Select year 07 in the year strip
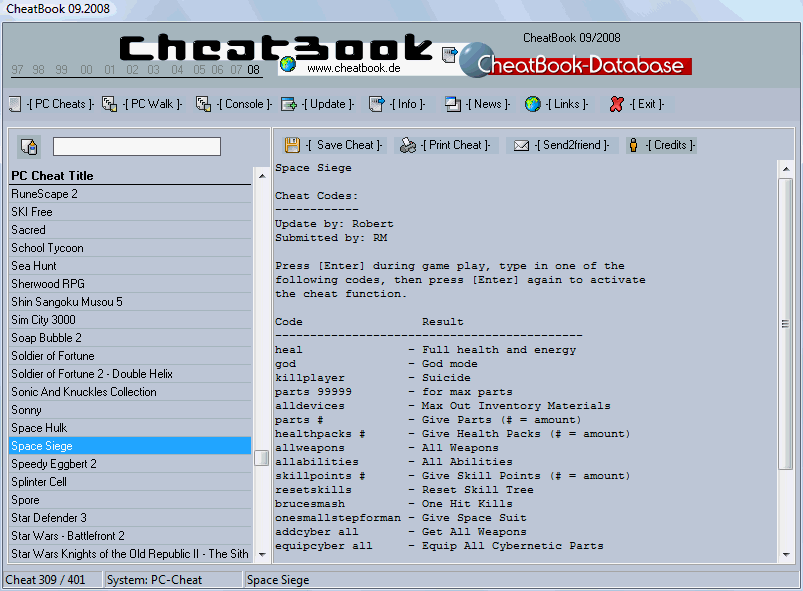This screenshot has width=803, height=591. (236, 70)
